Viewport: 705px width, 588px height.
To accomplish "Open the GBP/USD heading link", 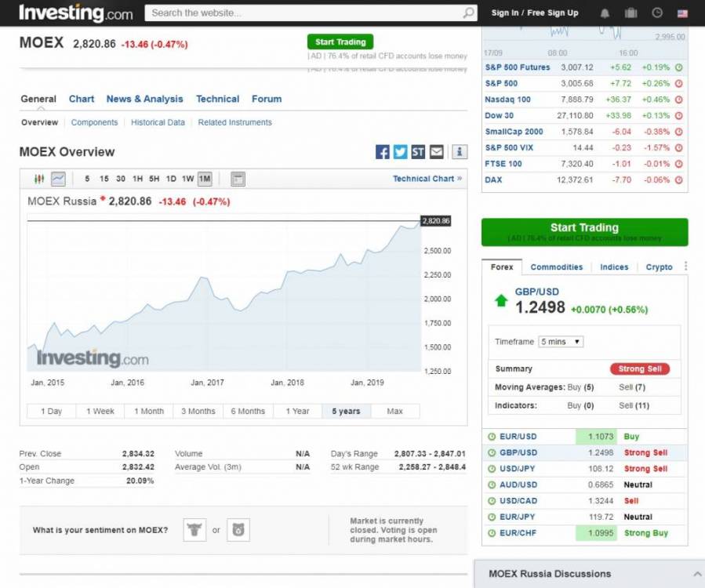I will pos(537,292).
